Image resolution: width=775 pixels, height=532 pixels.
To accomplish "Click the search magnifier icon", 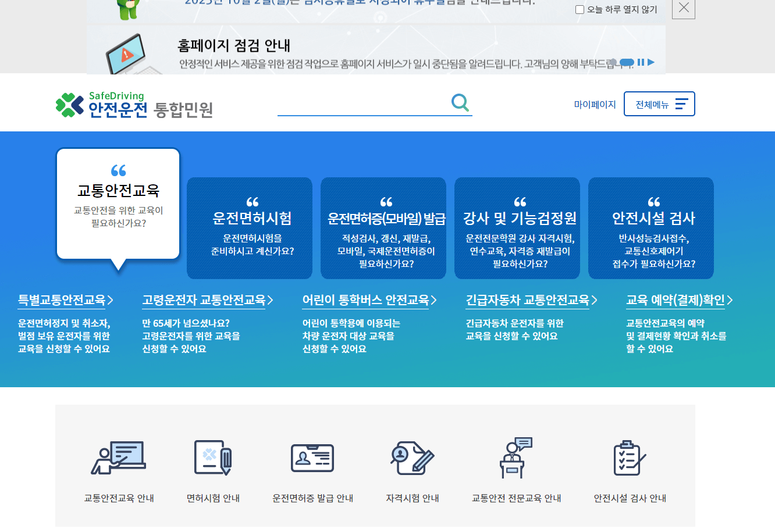I will [x=460, y=102].
